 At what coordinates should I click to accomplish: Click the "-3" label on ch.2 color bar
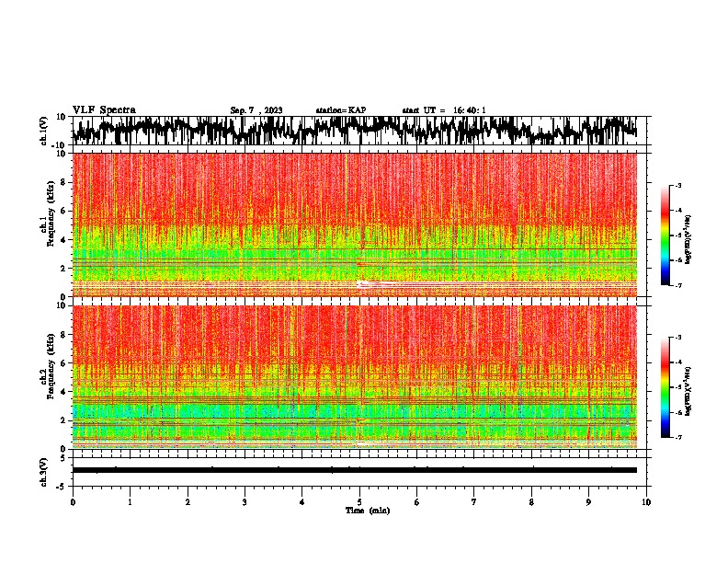[x=677, y=338]
